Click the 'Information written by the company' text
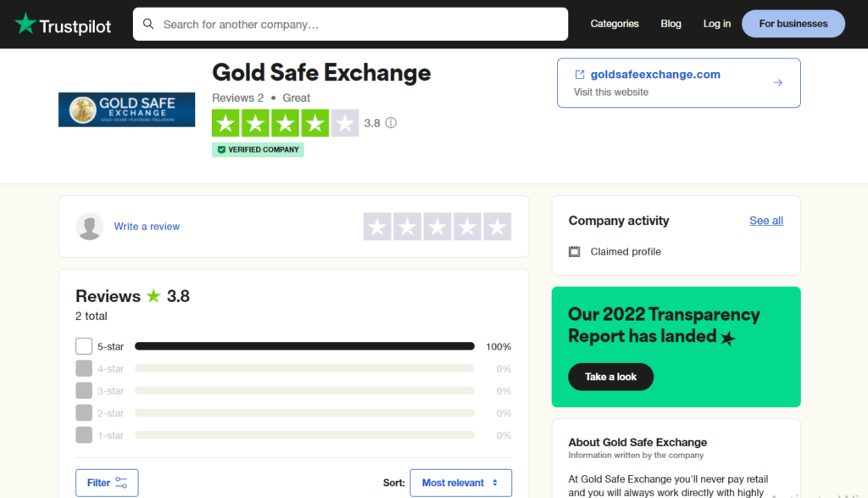Viewport: 868px width, 498px height. (636, 456)
